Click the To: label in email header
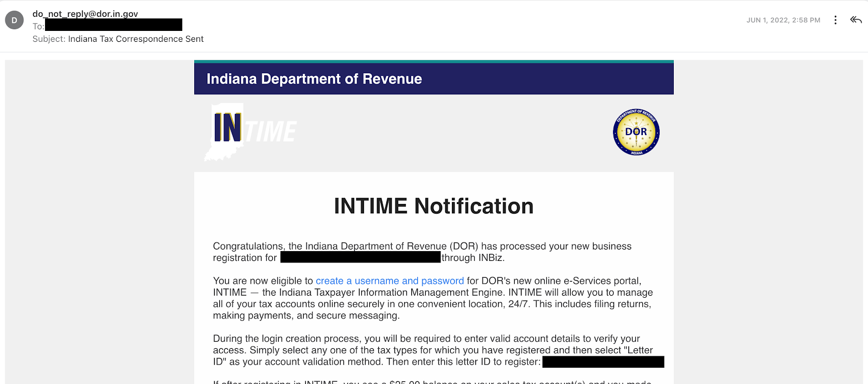868x384 pixels. pyautogui.click(x=38, y=26)
